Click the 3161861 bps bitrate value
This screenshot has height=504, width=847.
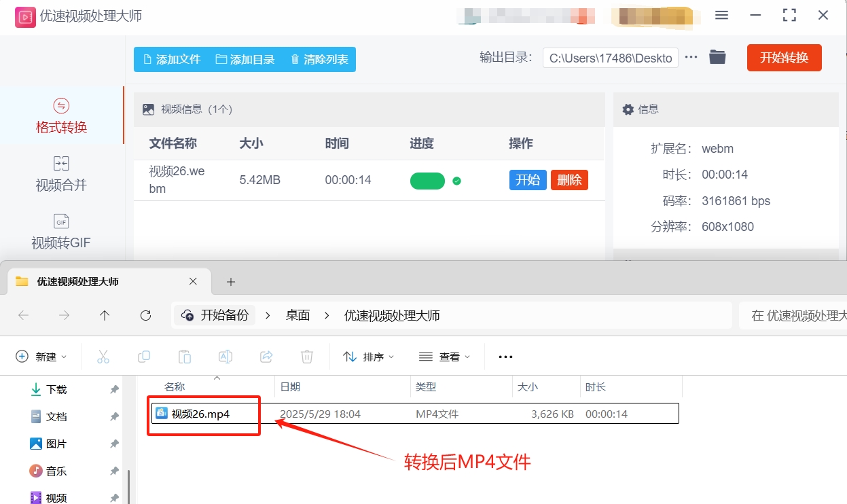(736, 201)
